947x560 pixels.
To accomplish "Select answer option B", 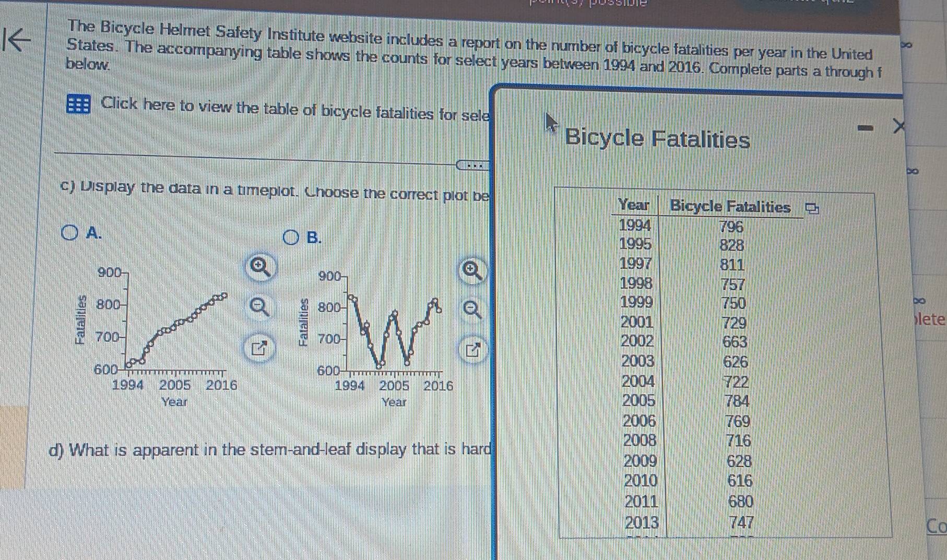I will [291, 238].
